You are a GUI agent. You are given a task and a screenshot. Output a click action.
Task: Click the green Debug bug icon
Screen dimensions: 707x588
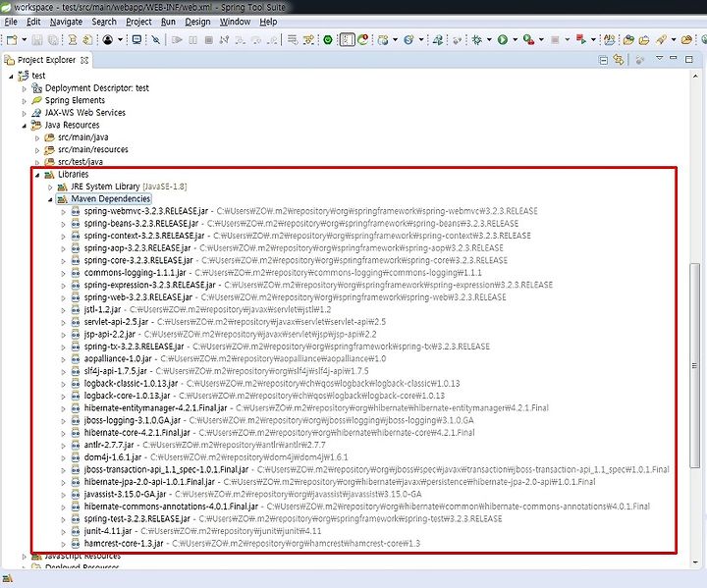point(476,40)
